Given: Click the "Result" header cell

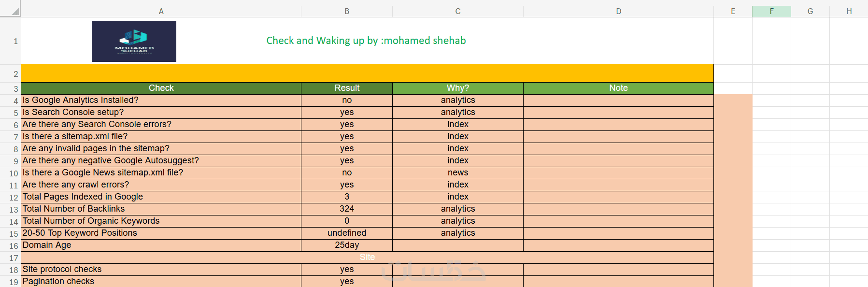Looking at the screenshot, I should tap(347, 88).
